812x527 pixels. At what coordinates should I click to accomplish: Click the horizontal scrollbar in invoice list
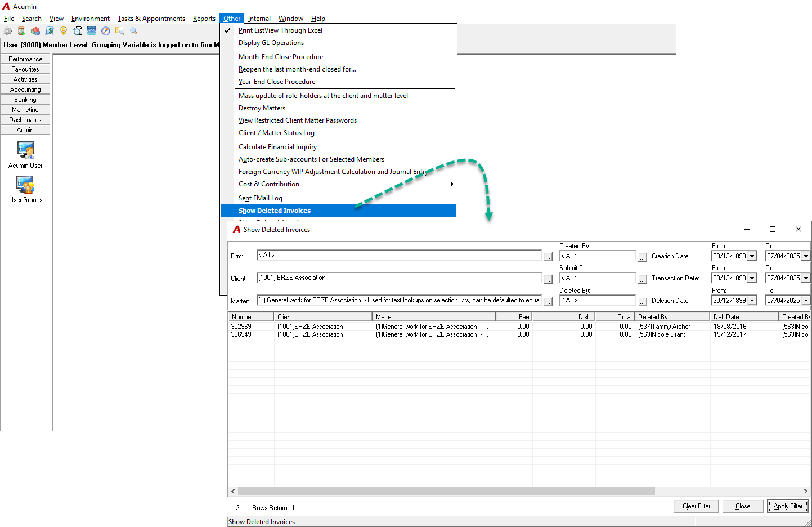point(446,492)
